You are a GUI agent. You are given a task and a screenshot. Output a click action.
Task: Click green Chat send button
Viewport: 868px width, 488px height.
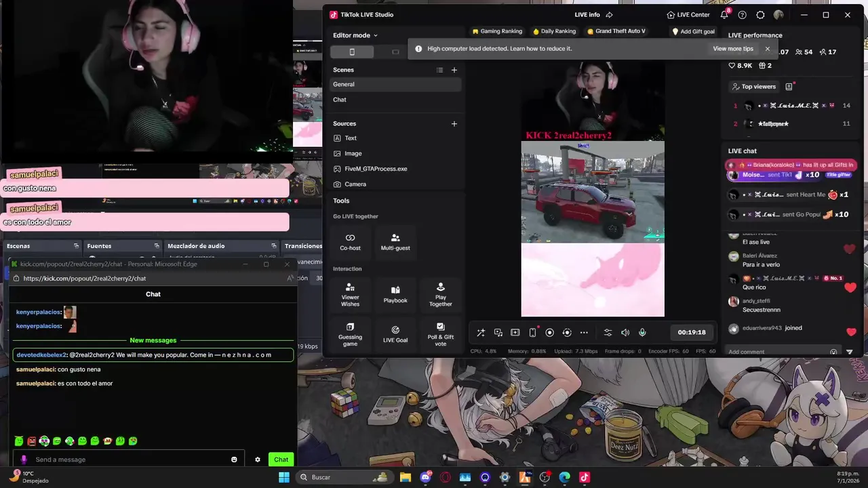tap(281, 460)
